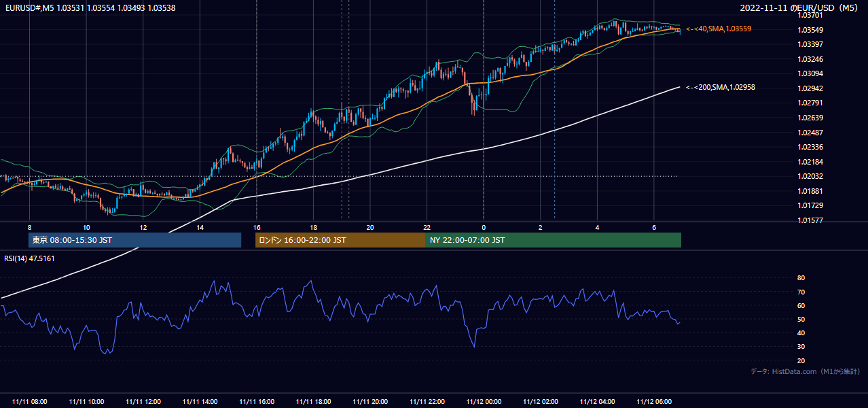Click the bottom time label 11/11 10:00
The height and width of the screenshot is (408, 868).
coord(86,402)
